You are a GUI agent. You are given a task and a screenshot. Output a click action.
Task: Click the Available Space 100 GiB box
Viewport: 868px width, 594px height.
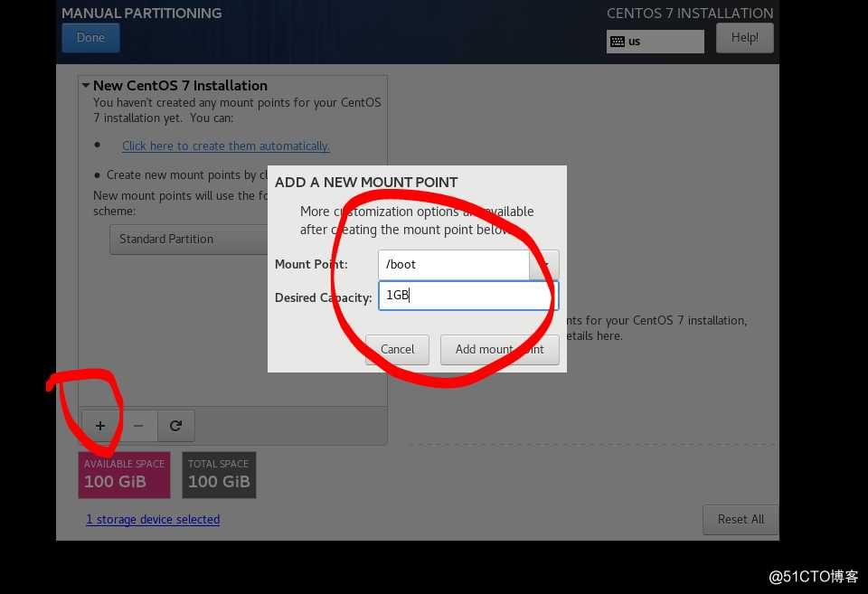click(124, 475)
